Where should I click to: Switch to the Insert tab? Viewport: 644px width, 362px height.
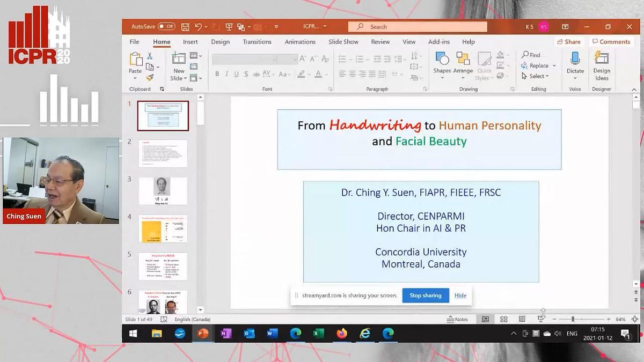190,42
